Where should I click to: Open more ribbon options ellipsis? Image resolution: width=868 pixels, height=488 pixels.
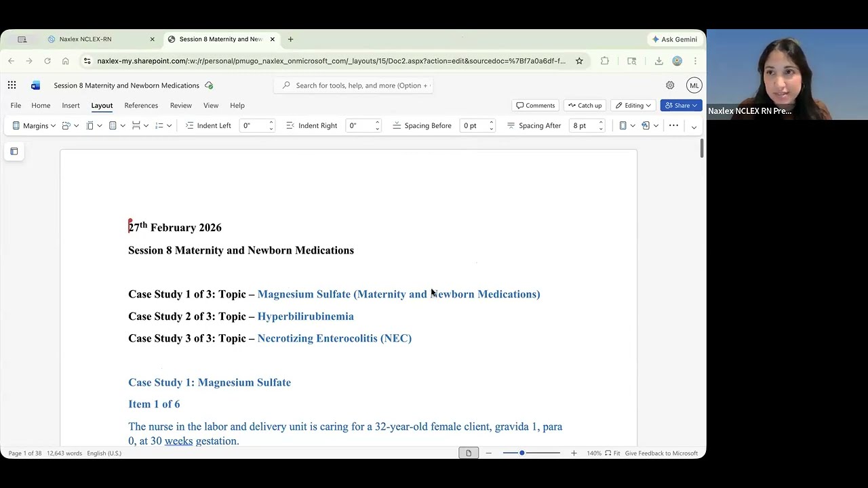click(673, 125)
